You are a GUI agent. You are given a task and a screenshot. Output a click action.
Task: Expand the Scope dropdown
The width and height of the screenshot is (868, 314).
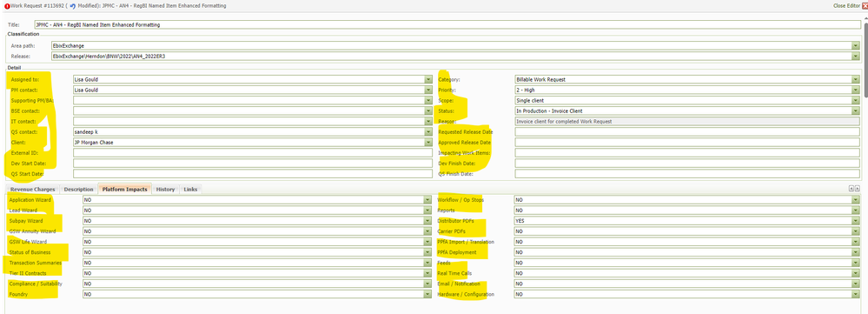point(856,100)
